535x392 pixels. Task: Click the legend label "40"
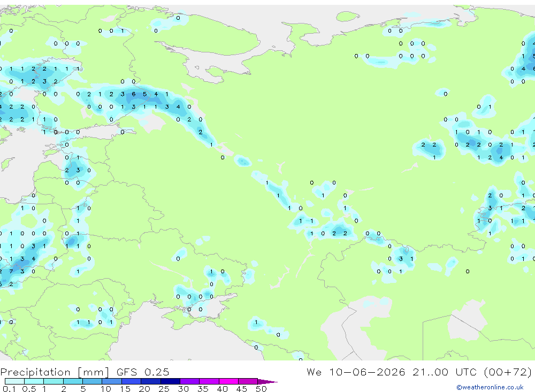pyautogui.click(x=222, y=389)
